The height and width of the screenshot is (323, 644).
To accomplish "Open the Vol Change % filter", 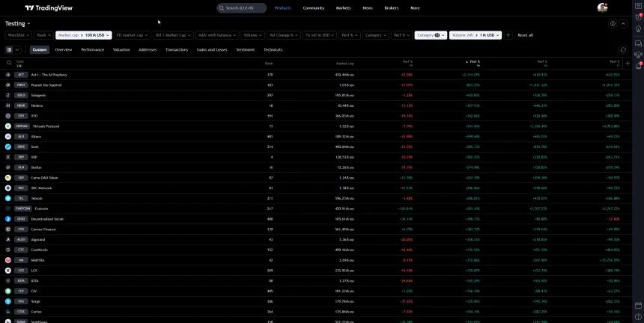I will pos(284,35).
